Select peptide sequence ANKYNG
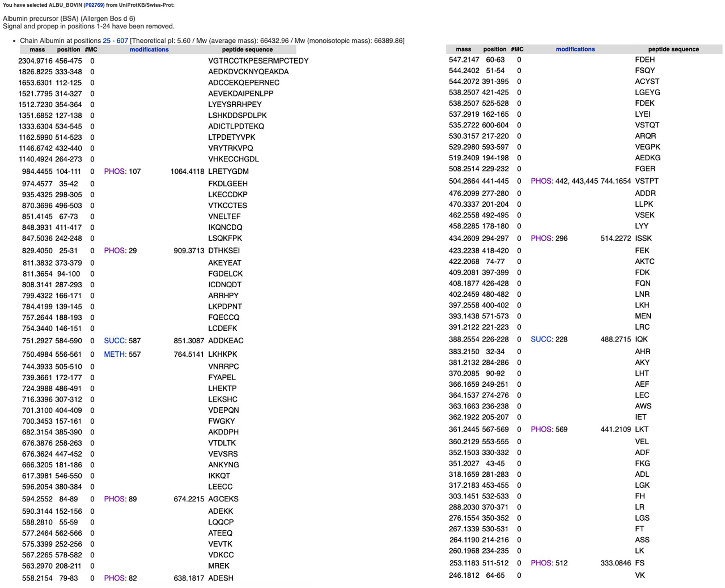 tap(224, 465)
